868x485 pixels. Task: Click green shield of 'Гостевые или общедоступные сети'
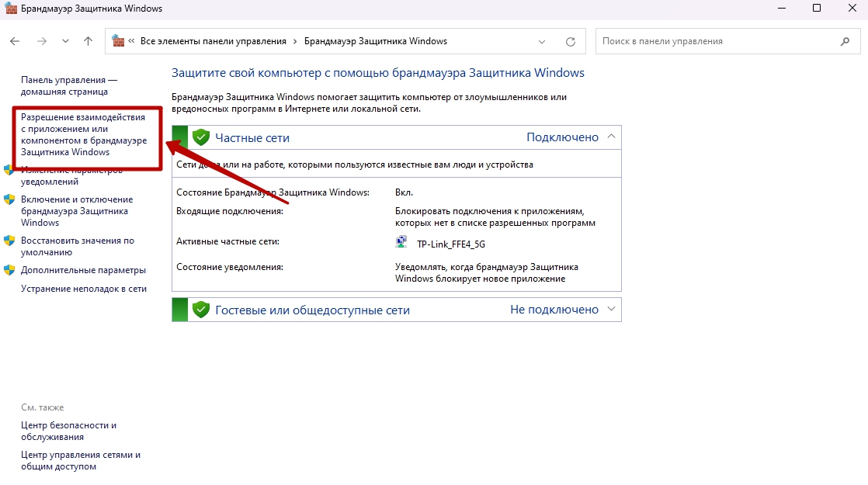(x=201, y=310)
